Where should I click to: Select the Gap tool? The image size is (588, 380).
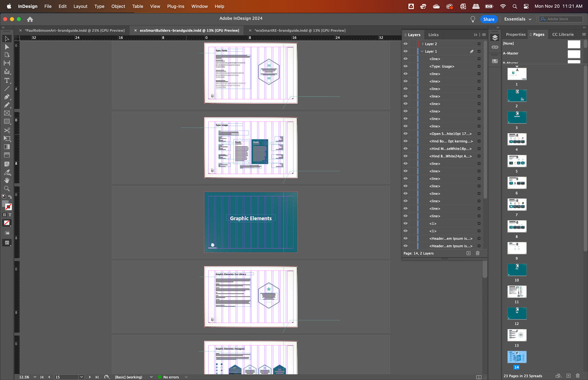(x=7, y=63)
